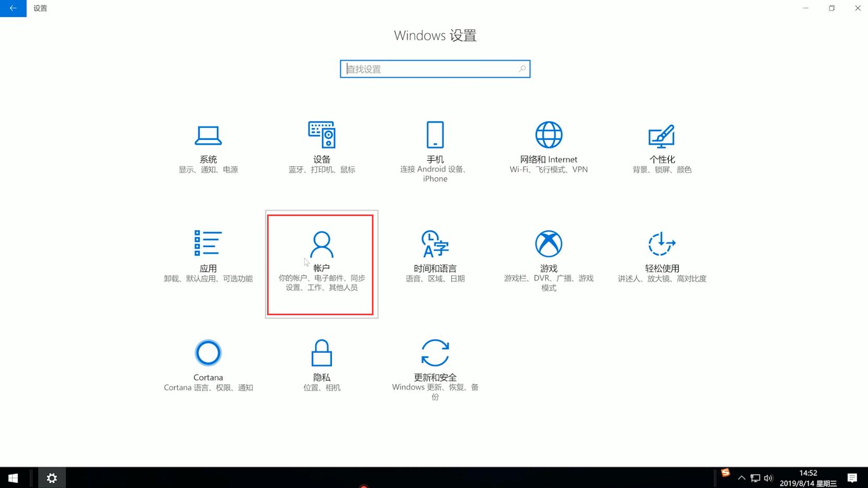Click the 轻松使用 label
The height and width of the screenshot is (488, 868).
coord(662,268)
